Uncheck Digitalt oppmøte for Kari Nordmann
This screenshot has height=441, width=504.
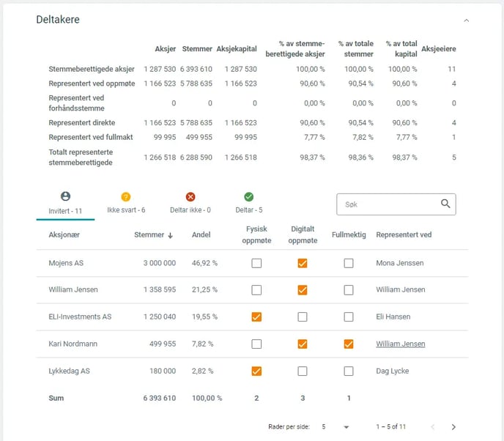coord(303,344)
